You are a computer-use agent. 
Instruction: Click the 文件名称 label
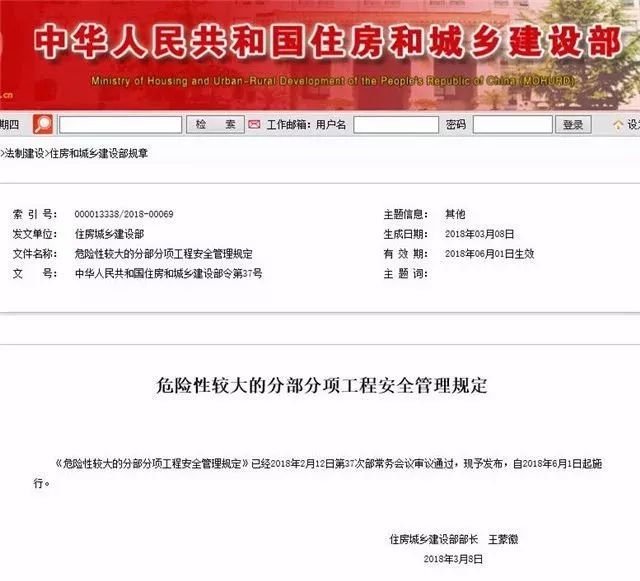(35, 254)
